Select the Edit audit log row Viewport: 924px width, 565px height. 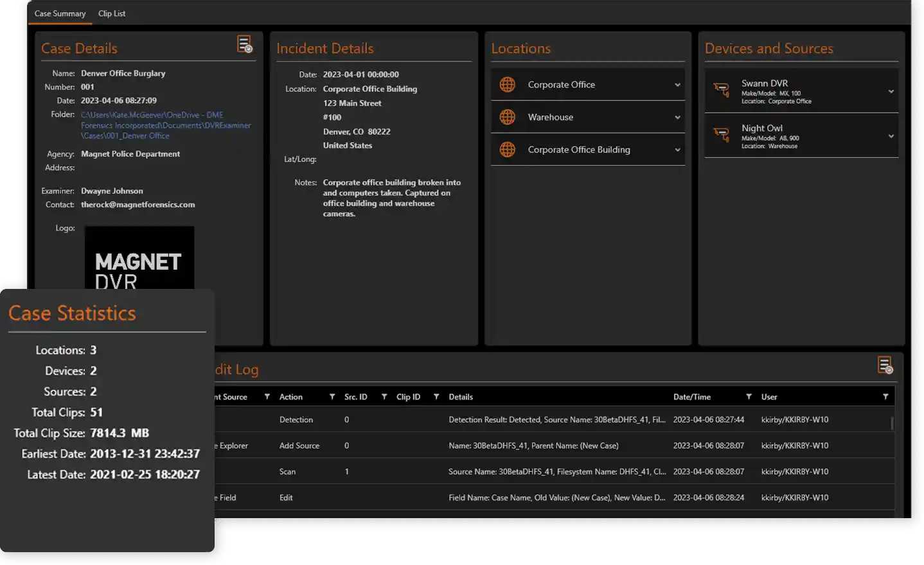(x=554, y=498)
